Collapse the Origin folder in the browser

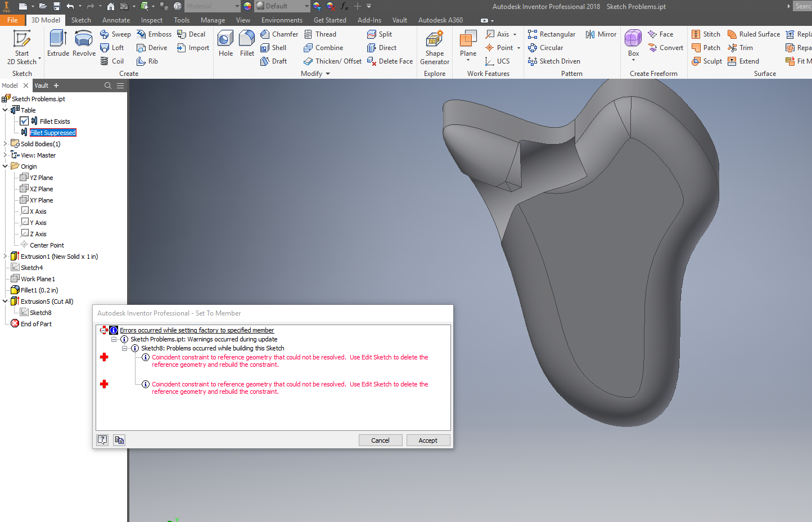[5, 166]
